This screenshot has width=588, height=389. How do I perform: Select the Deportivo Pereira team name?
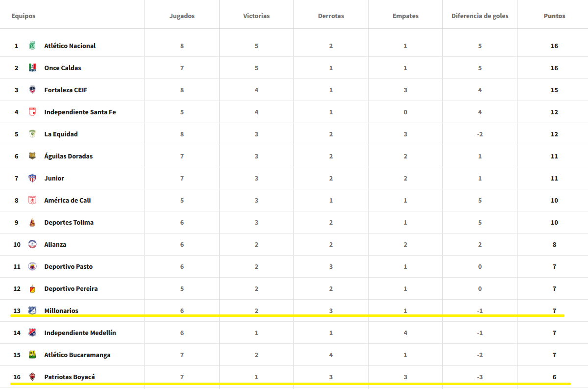[71, 288]
